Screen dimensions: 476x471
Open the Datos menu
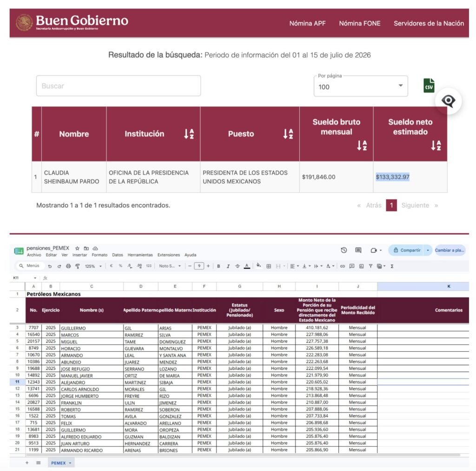(x=118, y=255)
